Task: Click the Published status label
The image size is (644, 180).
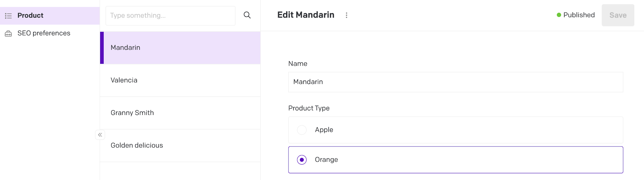Action: [x=579, y=15]
